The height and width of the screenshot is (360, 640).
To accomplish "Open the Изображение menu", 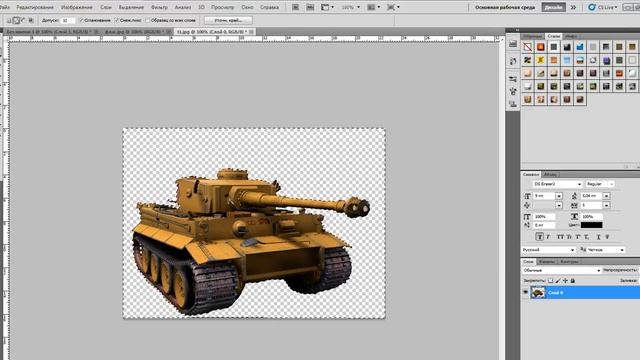I will coord(76,7).
